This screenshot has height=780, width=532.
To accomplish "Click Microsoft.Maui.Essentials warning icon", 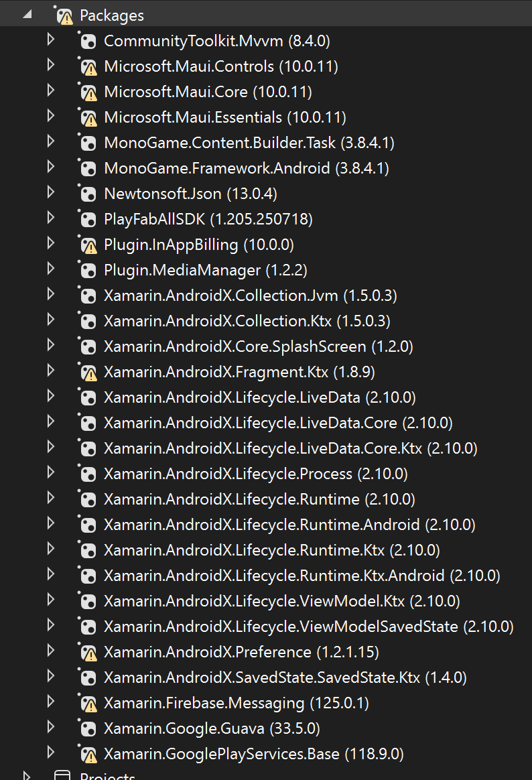I will coord(88,117).
